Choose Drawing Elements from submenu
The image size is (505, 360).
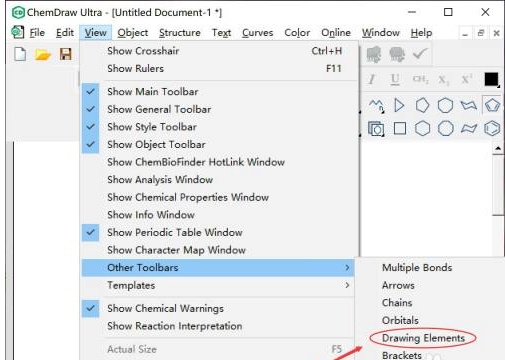tap(423, 338)
